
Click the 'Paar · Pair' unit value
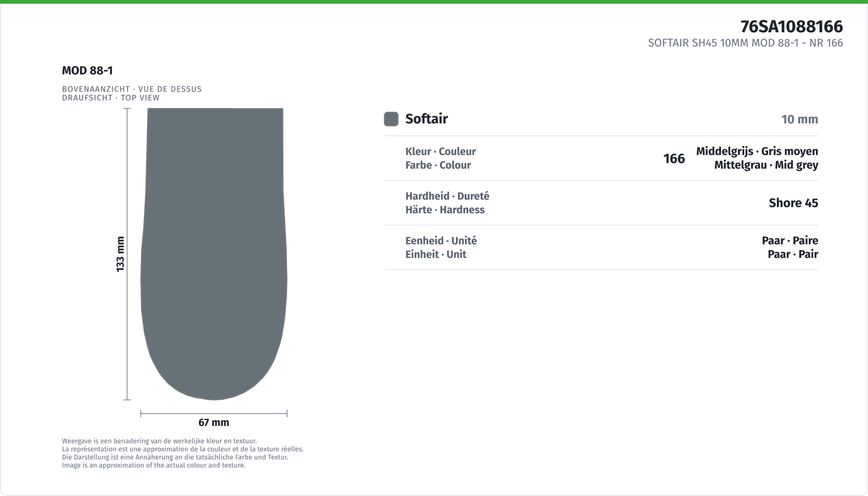click(793, 254)
